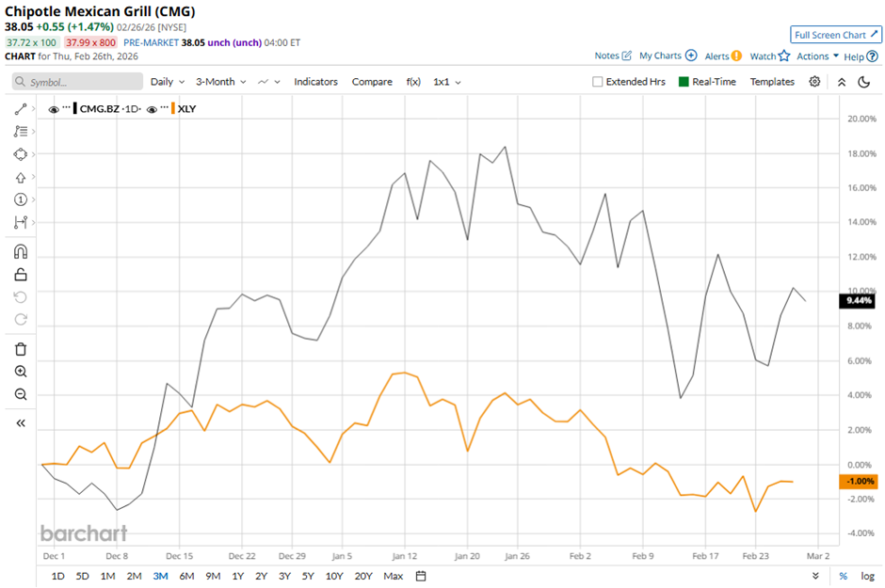Screen dimensions: 885x588
Task: Open the Compare menu
Action: point(372,82)
